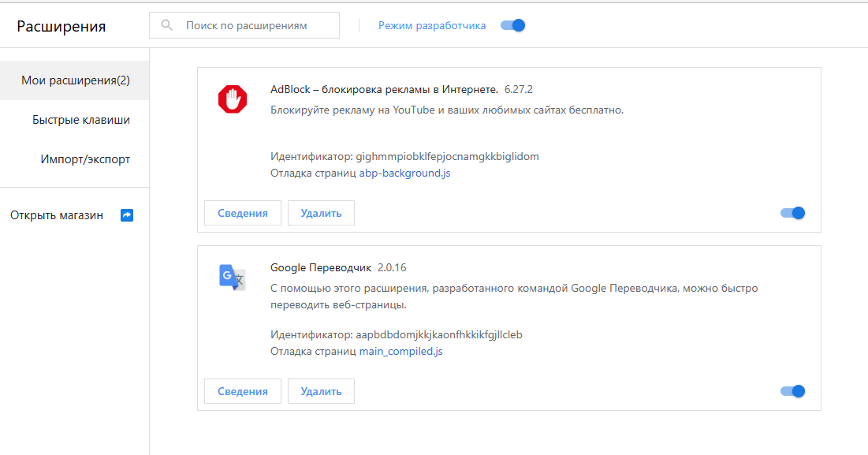The width and height of the screenshot is (868, 455).
Task: Disable the AdBlock extension toggle
Action: click(x=793, y=213)
